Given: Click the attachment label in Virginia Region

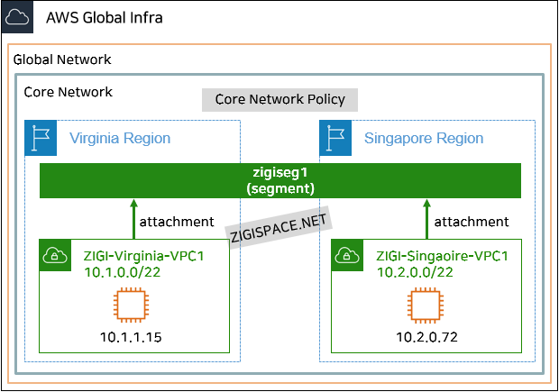Looking at the screenshot, I should coord(177,222).
